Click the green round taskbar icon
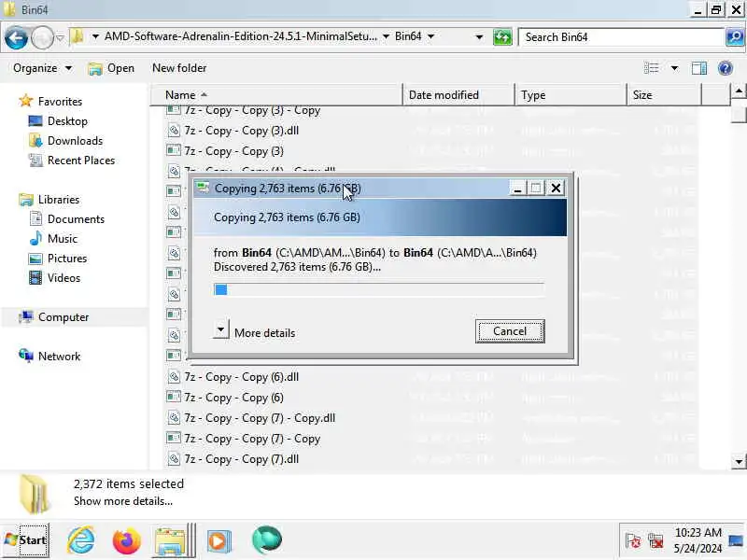Screen dimensions: 747x560 point(267,540)
